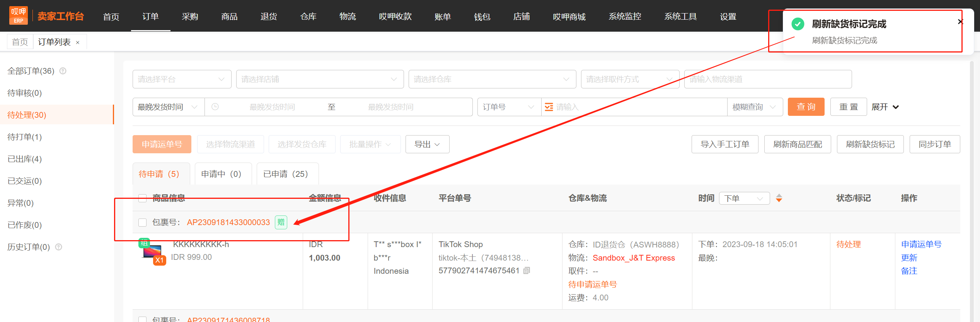The image size is (980, 322).
Task: Switch to the 申请中 (0) tab
Action: (223, 174)
